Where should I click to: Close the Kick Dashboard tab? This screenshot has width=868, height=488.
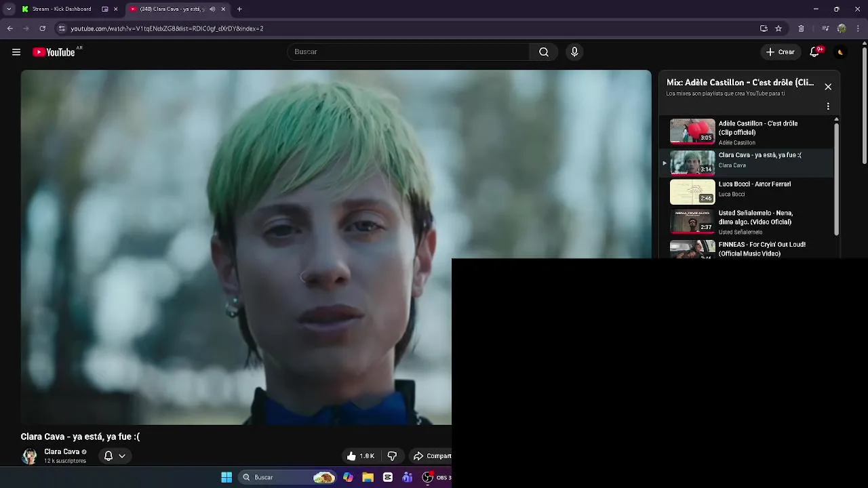115,9
